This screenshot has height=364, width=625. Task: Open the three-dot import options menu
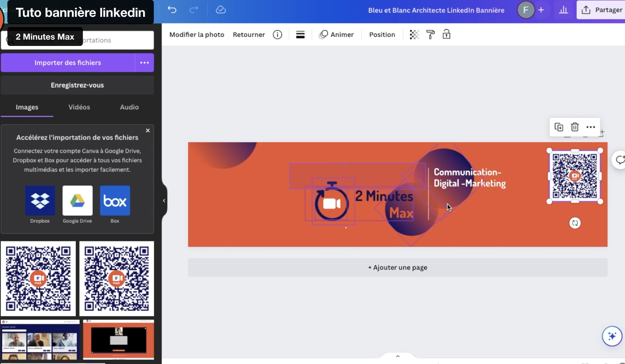tap(145, 63)
